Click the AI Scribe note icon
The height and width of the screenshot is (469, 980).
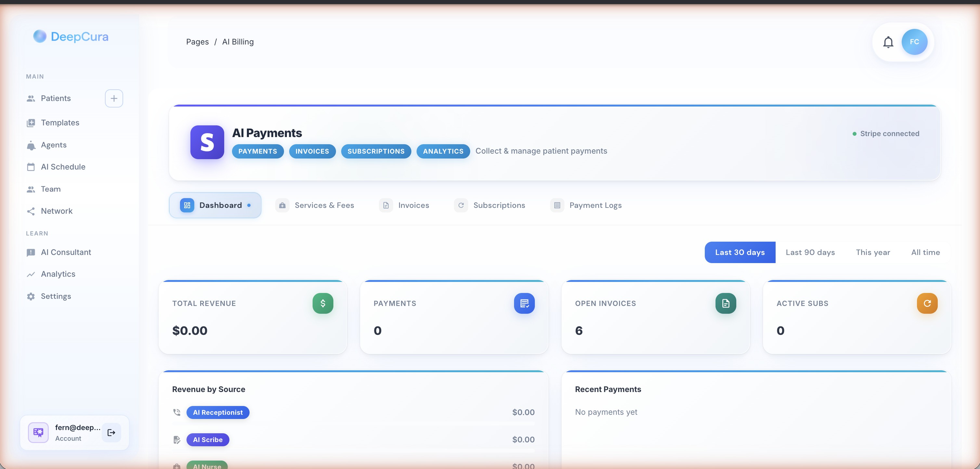pos(176,440)
